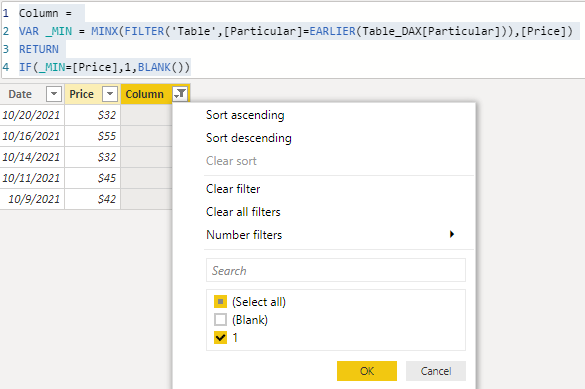Screen dimensions: 585x389
Task: Click the $32 cell in 10/14/2021 row
Action: coord(93,157)
